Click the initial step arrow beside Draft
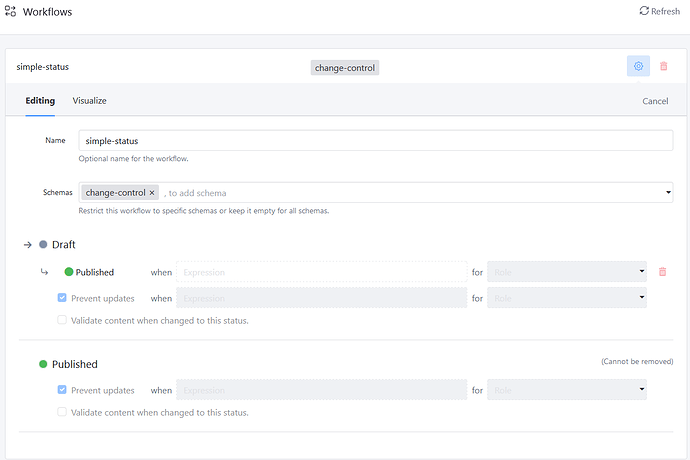Image resolution: width=690 pixels, height=460 pixels. (28, 245)
